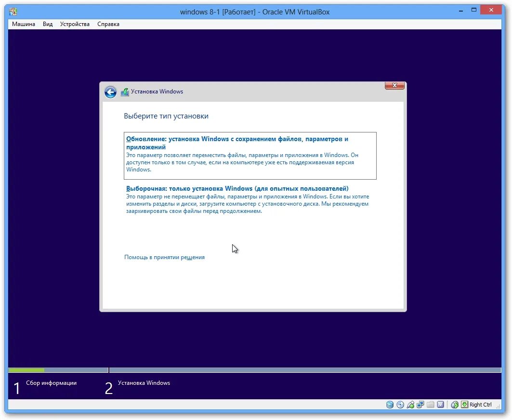Close the Установка Windows dialog

coord(394,85)
